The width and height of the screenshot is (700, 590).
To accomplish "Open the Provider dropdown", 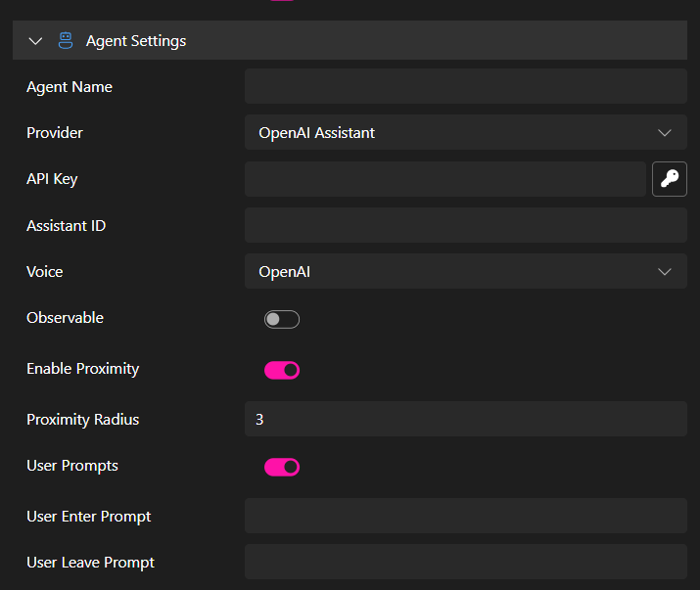I will (x=465, y=133).
